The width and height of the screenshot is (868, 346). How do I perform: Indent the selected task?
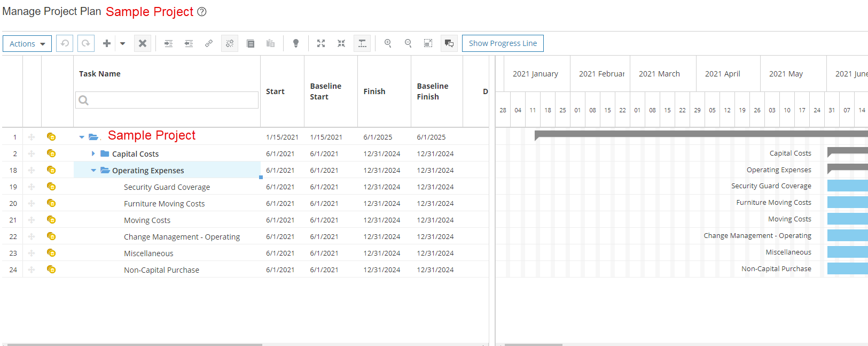(168, 43)
